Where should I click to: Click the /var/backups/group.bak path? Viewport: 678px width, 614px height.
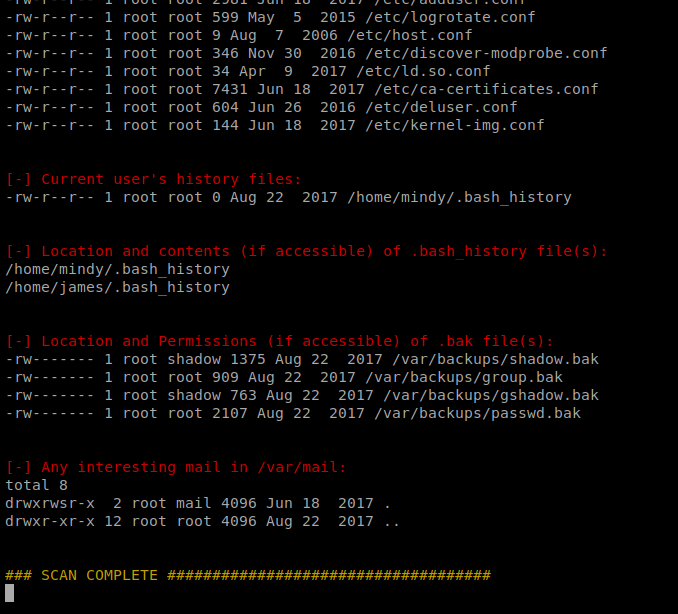[x=464, y=377]
